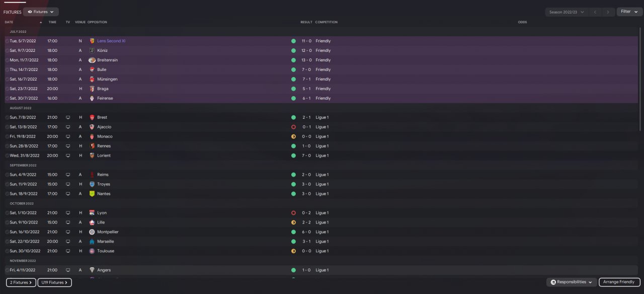Toggle the selection circle for Sat, 1/10/2022 fixture
Image resolution: width=644 pixels, height=294 pixels.
tap(7, 213)
